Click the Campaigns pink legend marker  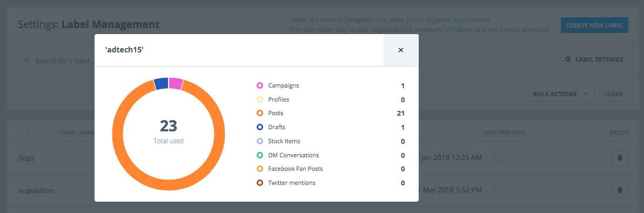[259, 86]
